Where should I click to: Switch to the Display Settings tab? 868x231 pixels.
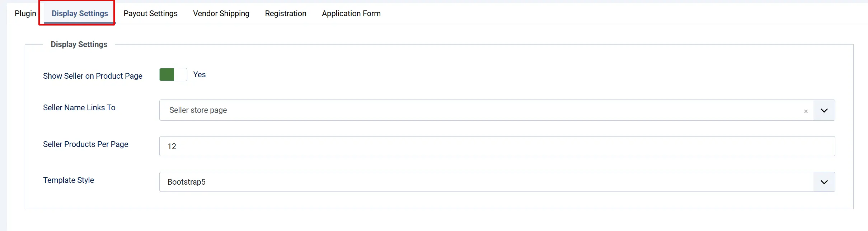(80, 14)
